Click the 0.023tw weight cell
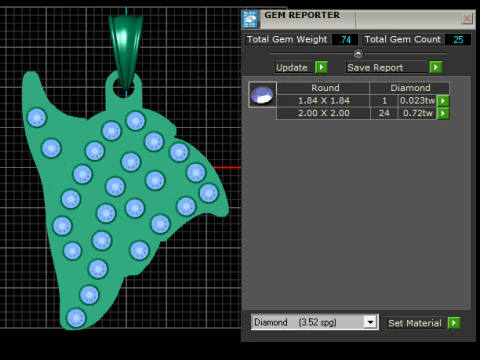Screen dimensions: 480x360 tap(417, 101)
